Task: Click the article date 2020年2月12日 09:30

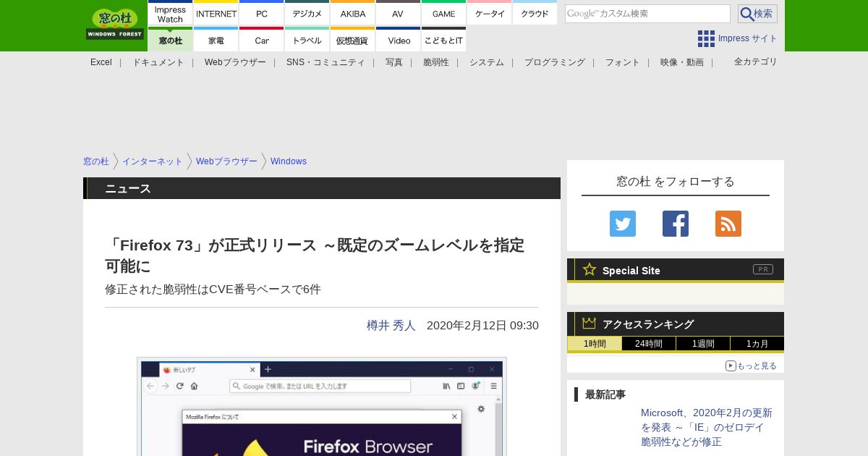Action: pyautogui.click(x=482, y=326)
